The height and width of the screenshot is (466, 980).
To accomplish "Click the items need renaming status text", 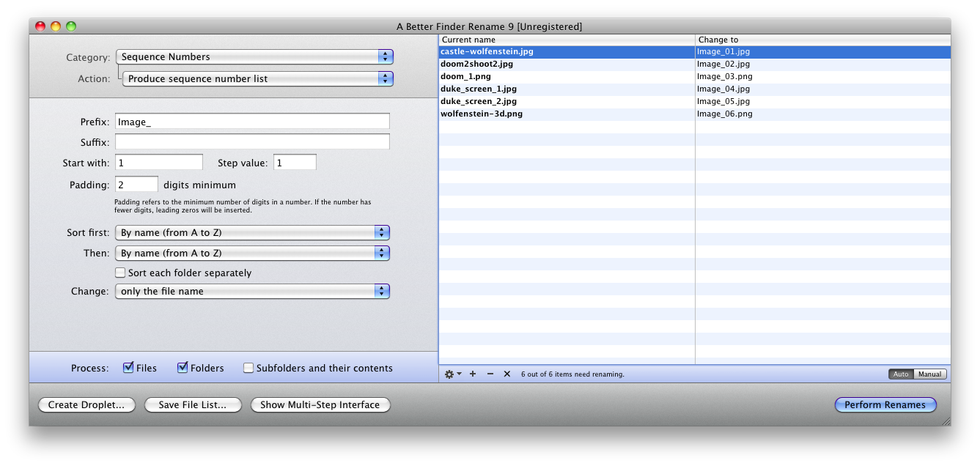I will 572,374.
